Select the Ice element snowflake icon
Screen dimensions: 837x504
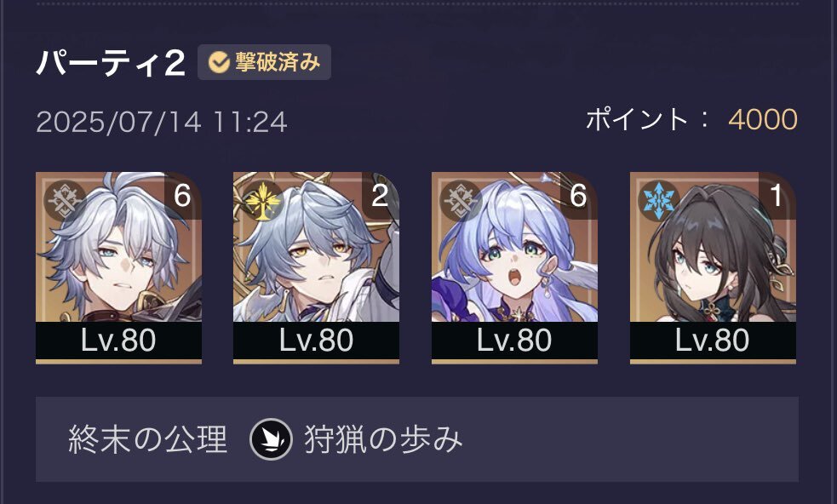click(x=658, y=201)
